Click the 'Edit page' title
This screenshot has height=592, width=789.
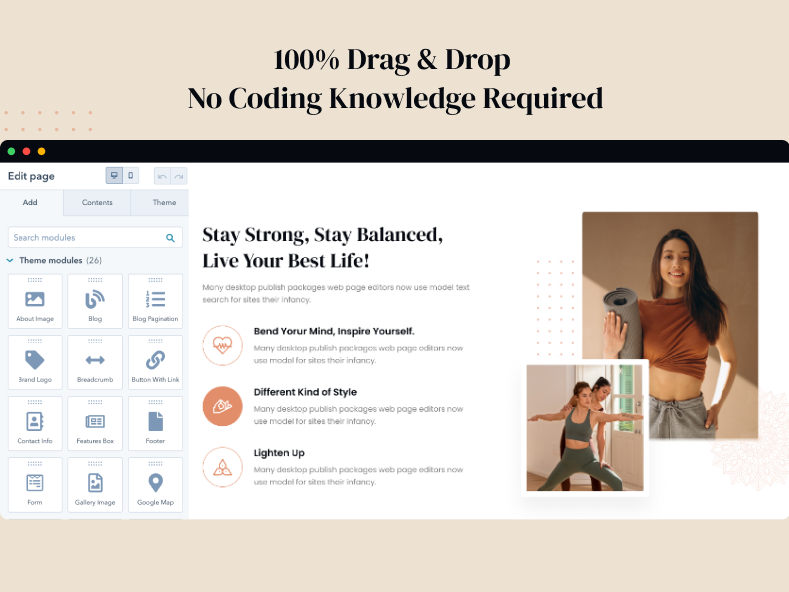pyautogui.click(x=31, y=176)
